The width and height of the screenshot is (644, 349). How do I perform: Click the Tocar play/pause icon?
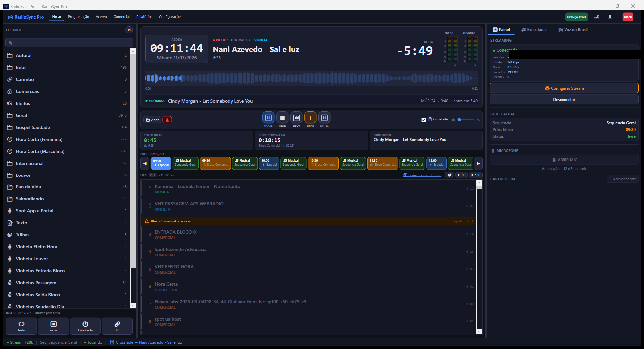coord(268,118)
